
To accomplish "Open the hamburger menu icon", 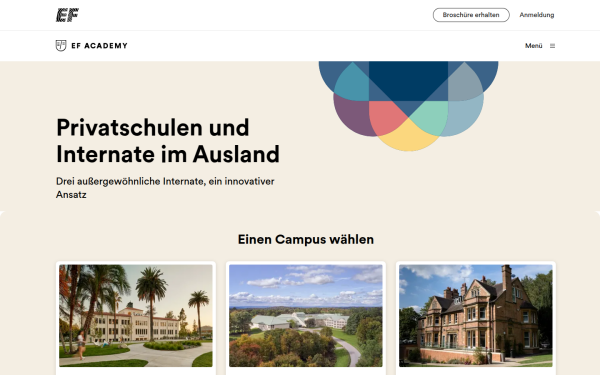I will pyautogui.click(x=552, y=46).
